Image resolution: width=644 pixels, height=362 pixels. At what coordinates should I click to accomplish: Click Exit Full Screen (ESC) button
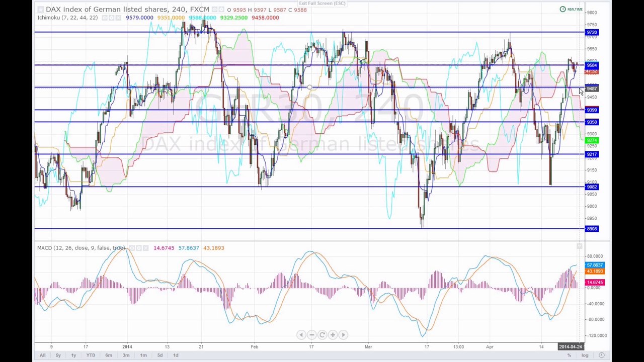(x=322, y=4)
